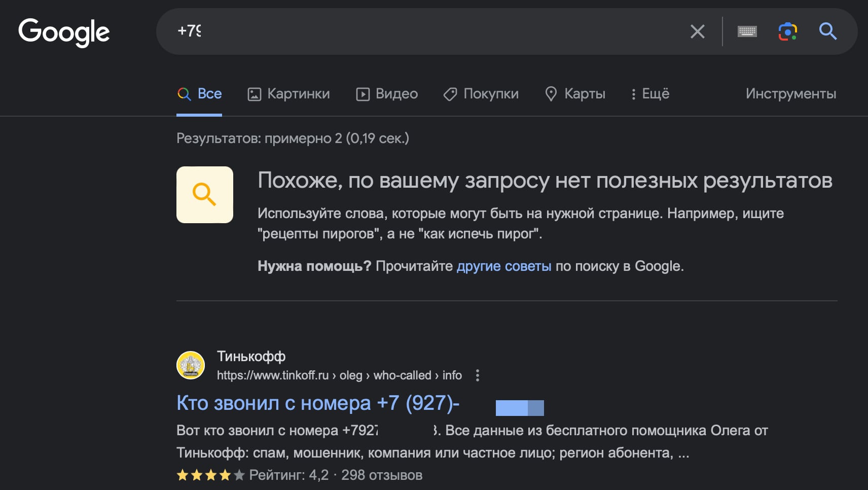Open the Карты maps tab
The width and height of the screenshot is (868, 490).
575,94
